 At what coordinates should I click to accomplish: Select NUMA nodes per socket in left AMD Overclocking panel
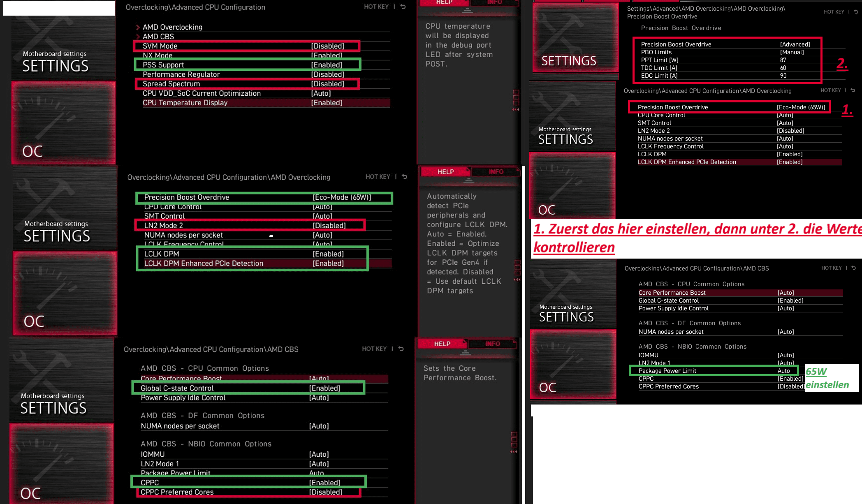pyautogui.click(x=267, y=235)
